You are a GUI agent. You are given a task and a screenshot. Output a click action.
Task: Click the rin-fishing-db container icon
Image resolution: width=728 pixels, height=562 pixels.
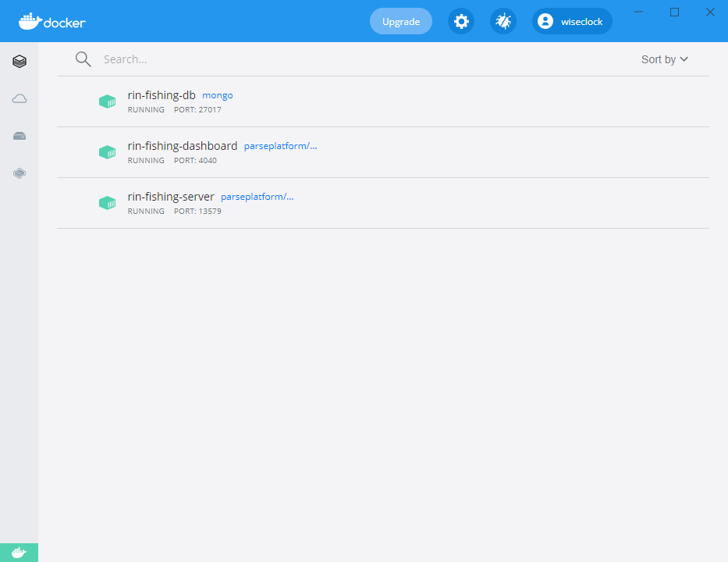[x=107, y=101]
